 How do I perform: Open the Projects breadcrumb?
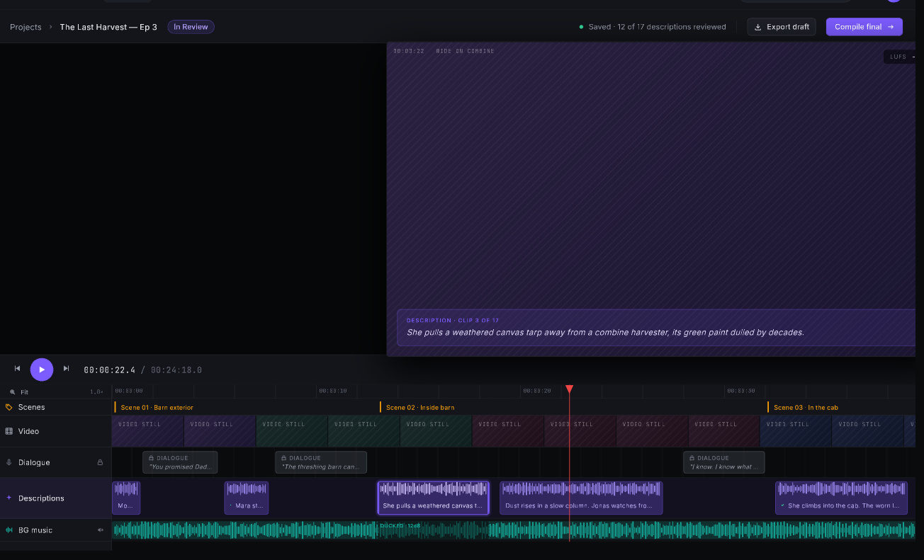(26, 27)
